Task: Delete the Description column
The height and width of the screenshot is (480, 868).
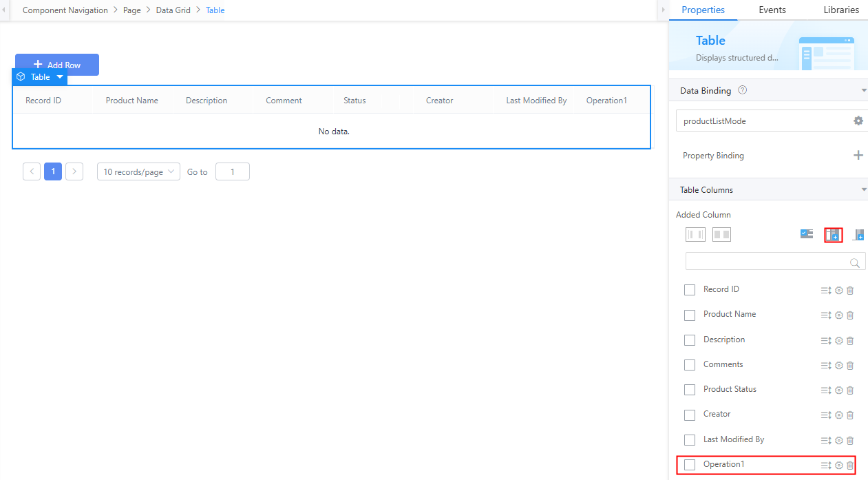Action: [x=850, y=341]
